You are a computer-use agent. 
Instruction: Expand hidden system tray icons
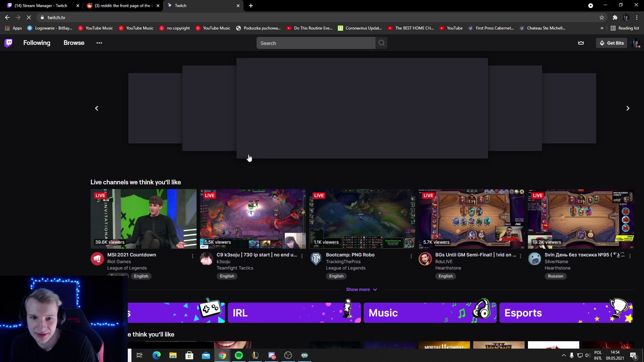[563, 355]
